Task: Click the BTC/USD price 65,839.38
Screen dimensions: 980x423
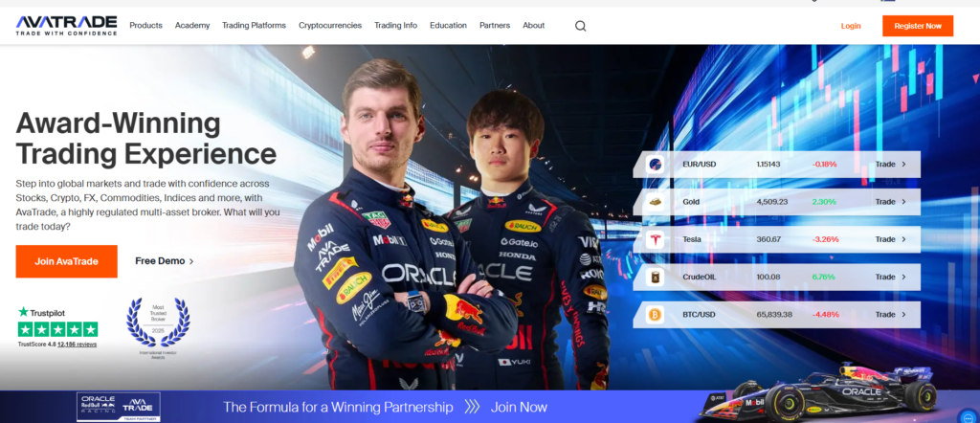Action: coord(774,314)
